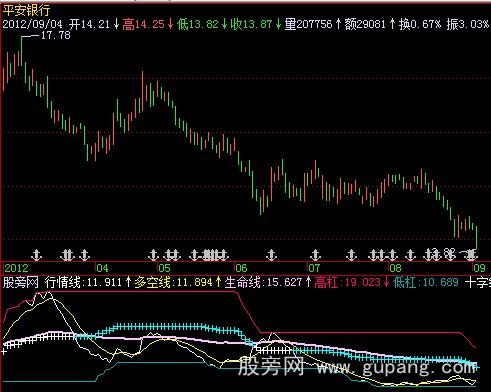This screenshot has height=392, width=491.
Task: Click the info marker above the 07 month label
Action: coord(315,255)
